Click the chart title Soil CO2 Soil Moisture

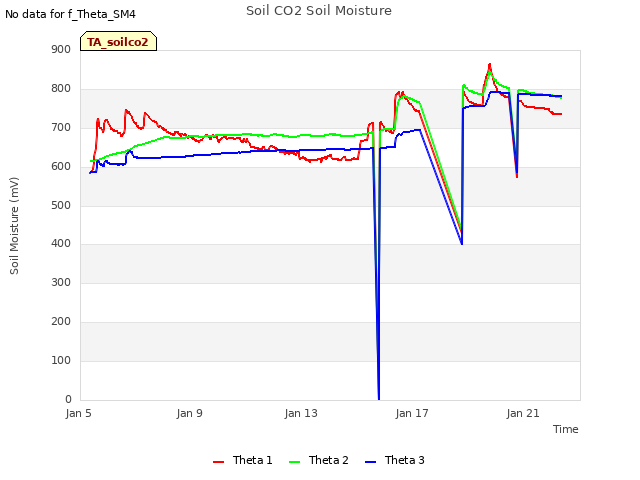[x=319, y=11]
